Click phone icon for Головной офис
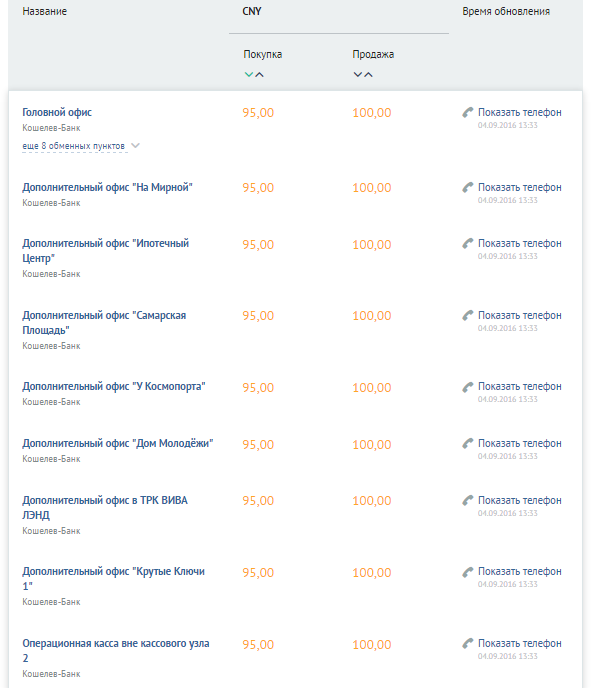Image resolution: width=591 pixels, height=688 pixels. 468,113
